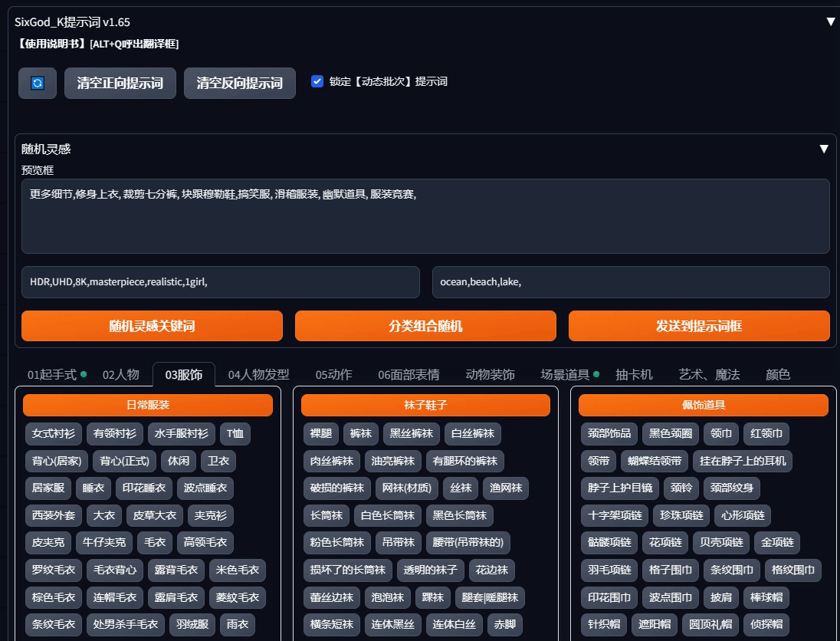Switch to the 01起手式 tab
This screenshot has width=840, height=641.
tap(52, 374)
